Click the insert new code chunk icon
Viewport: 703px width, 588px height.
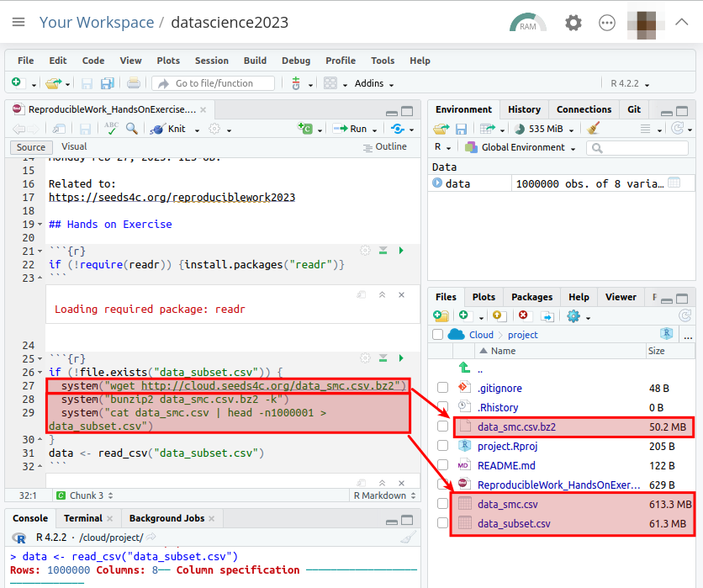(x=305, y=129)
